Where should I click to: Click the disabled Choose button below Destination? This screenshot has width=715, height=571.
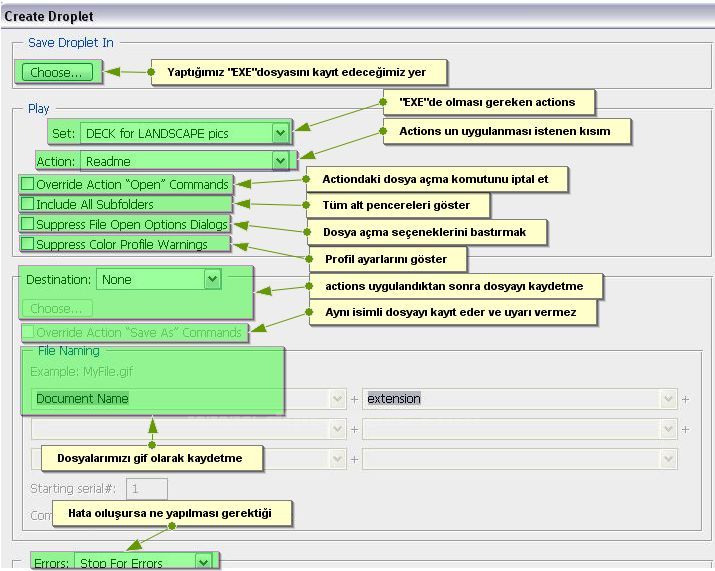coord(57,308)
